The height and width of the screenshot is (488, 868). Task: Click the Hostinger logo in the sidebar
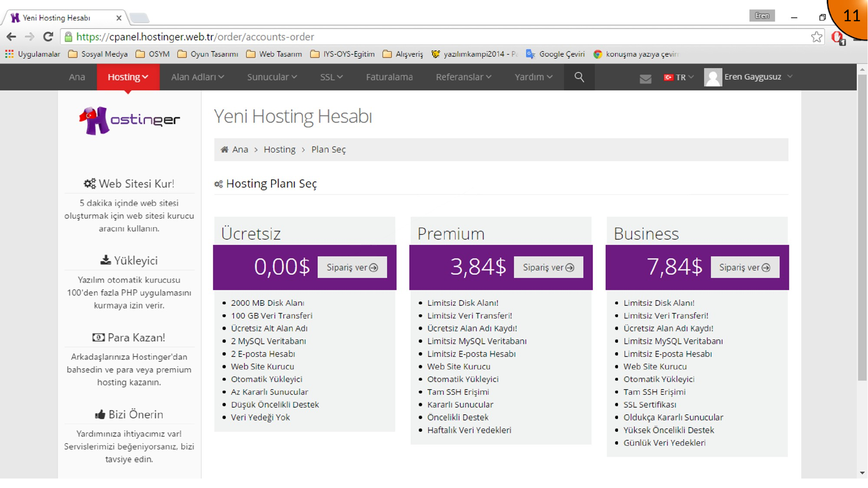point(129,120)
